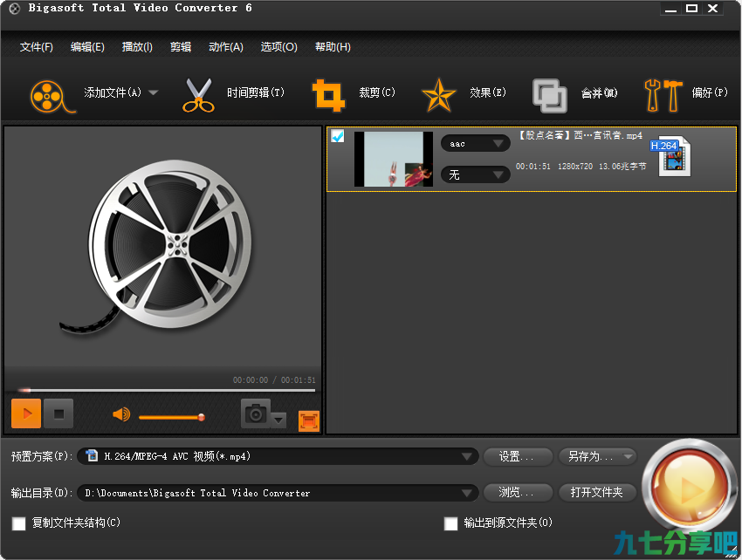The height and width of the screenshot is (560, 742).
Task: Click the 另存为... button
Action: pyautogui.click(x=598, y=456)
